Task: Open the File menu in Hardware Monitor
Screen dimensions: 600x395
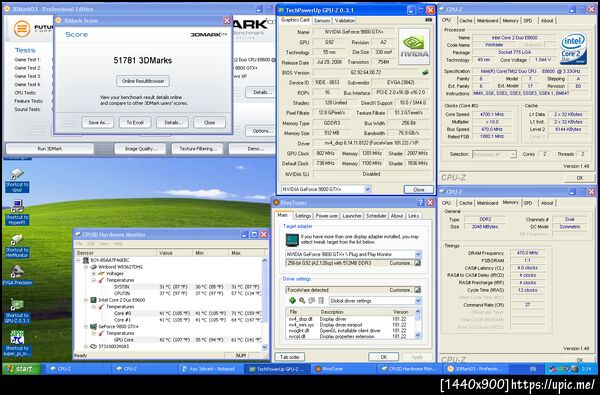Action: pos(79,244)
